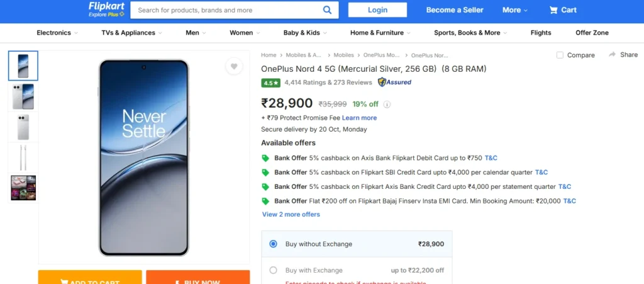
Task: Select Buy without Exchange option
Action: coord(273,244)
